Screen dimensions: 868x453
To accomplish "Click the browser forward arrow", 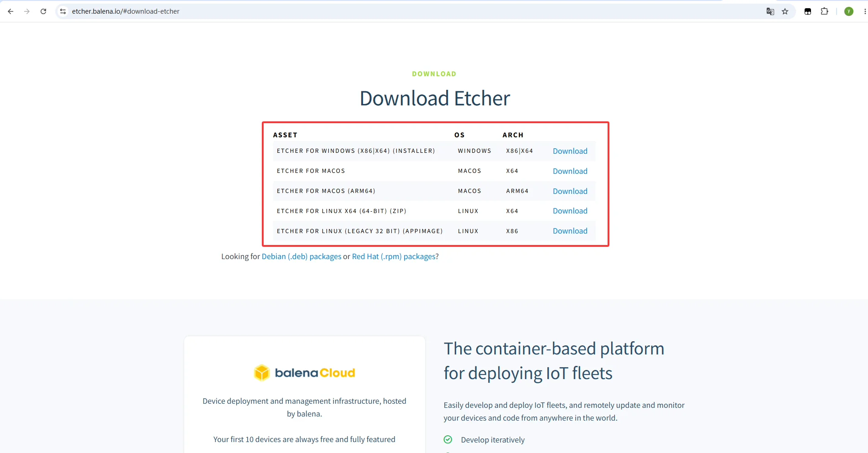I will pos(27,11).
